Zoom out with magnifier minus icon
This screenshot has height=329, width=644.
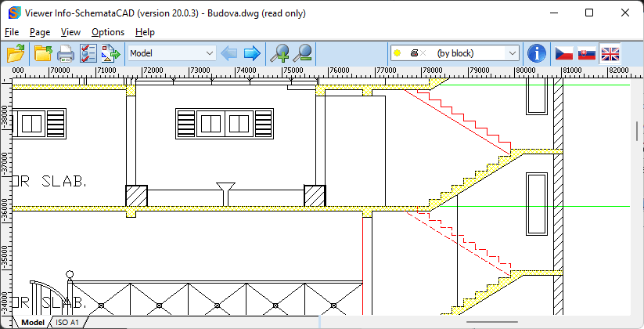pyautogui.click(x=302, y=53)
